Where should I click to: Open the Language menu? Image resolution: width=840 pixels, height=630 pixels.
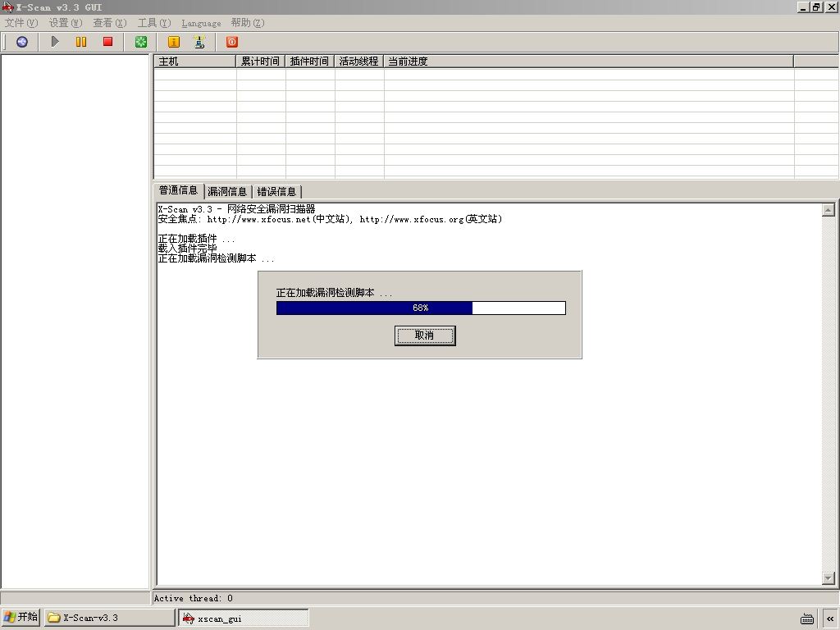[201, 23]
